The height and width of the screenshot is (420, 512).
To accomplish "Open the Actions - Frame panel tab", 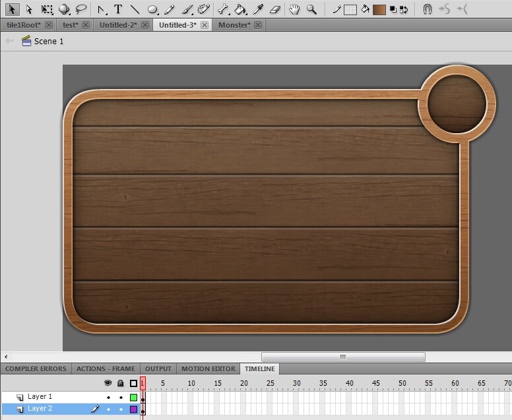I will point(106,369).
